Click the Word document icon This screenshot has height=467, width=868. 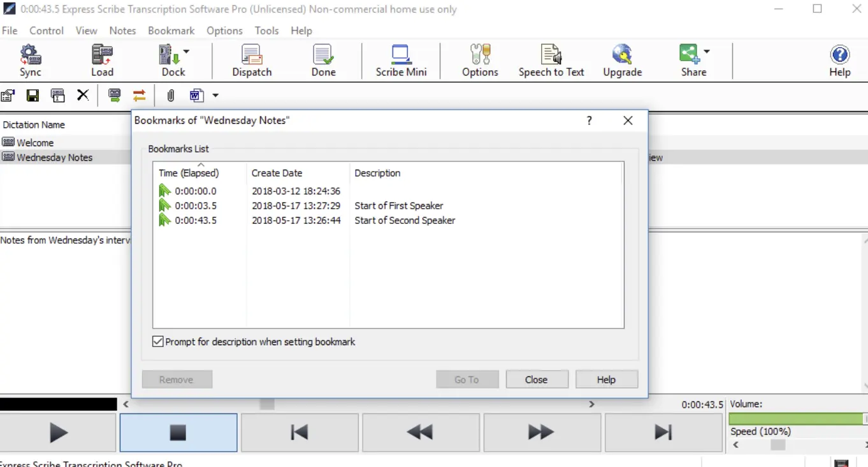(196, 96)
